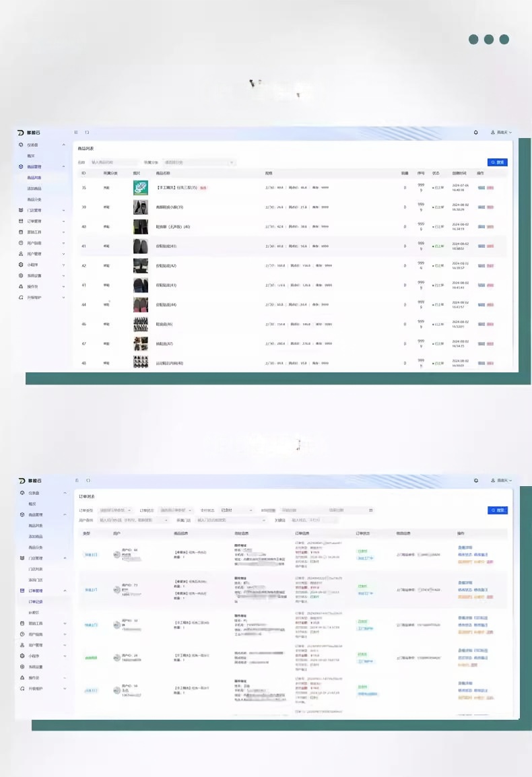This screenshot has height=777, width=532.
Task: Open the user account dropdown above the order list
Action: click(x=500, y=481)
